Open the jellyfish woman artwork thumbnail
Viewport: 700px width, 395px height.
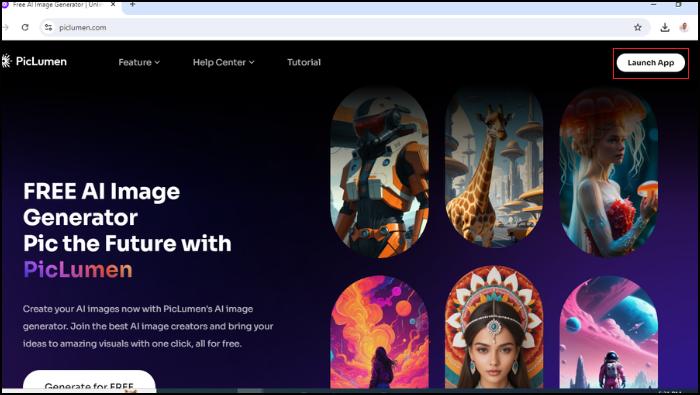point(608,172)
